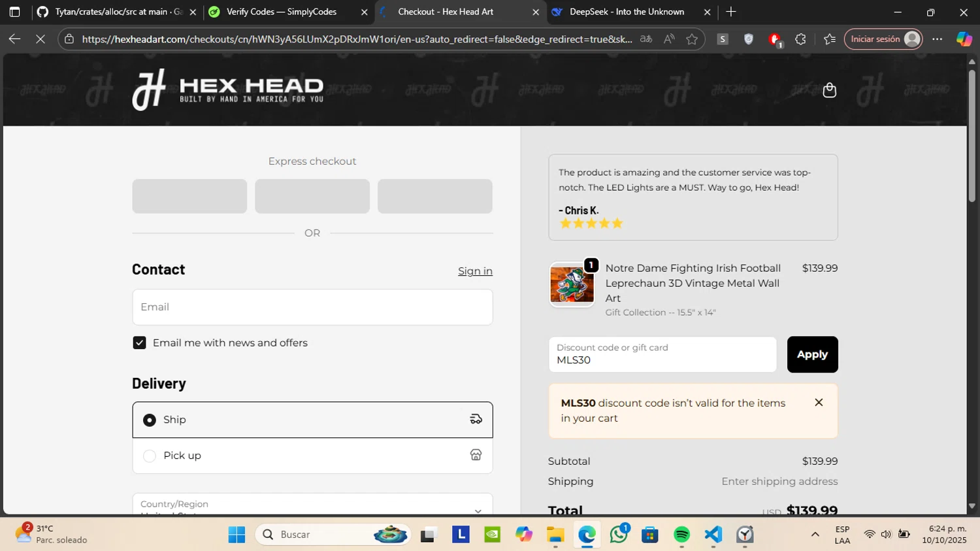Open the weather widget showing 31°C
The width and height of the screenshot is (980, 551).
pos(52,535)
